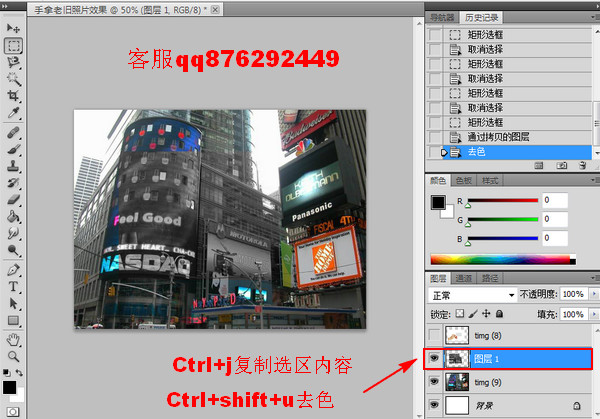The width and height of the screenshot is (600, 419).
Task: Open the 填充 slider arrow
Action: pos(594,314)
